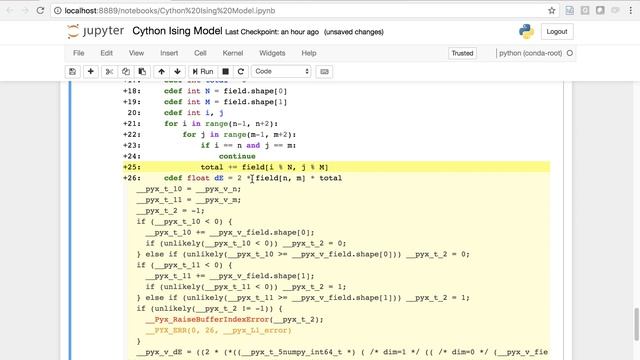Viewport: 640px width, 360px height.
Task: Click the page vertical scrollbar thumb
Action: (636, 324)
